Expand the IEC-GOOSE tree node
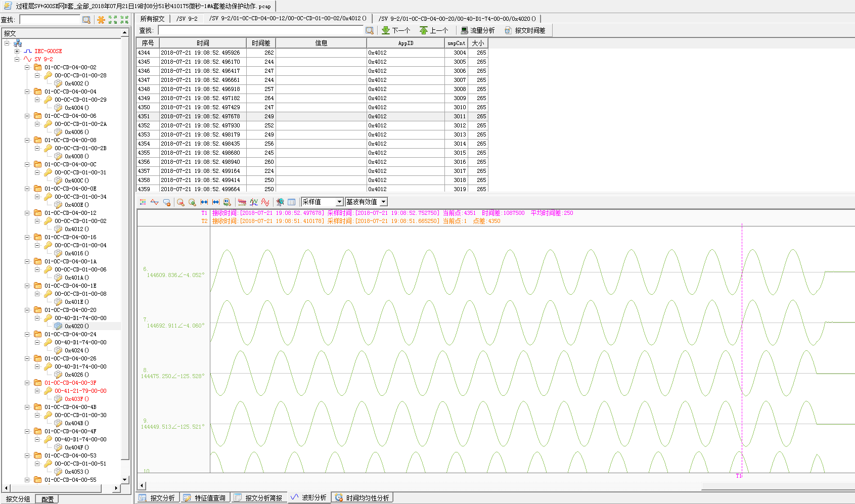Image resolution: width=855 pixels, height=504 pixels. pyautogui.click(x=17, y=51)
